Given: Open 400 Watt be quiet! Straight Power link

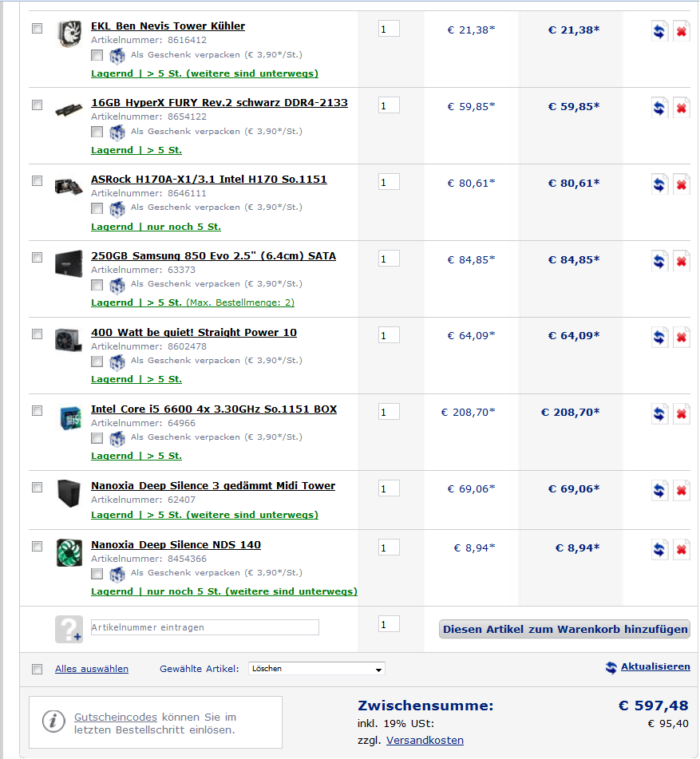Looking at the screenshot, I should coord(194,333).
